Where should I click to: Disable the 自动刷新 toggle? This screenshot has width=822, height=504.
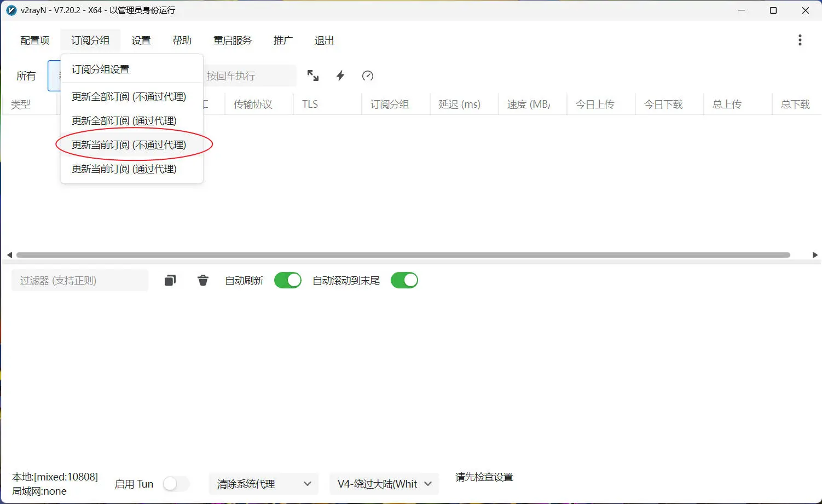288,280
